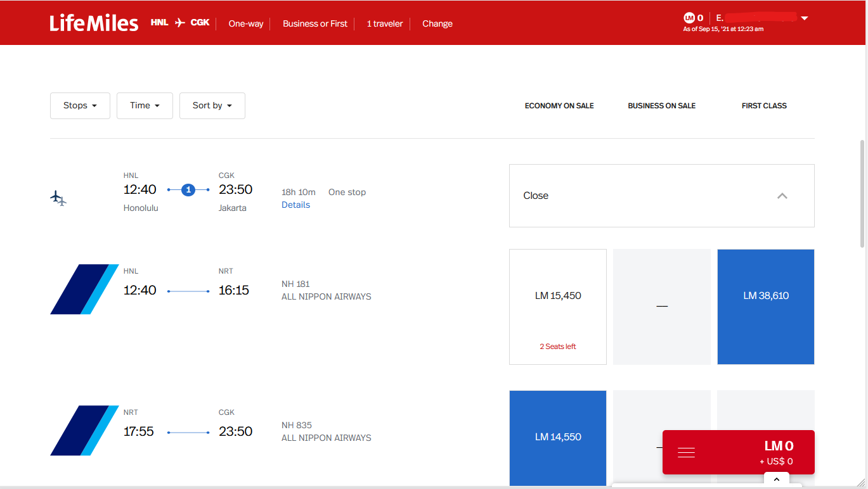Open the Sort by dropdown
Screen dimensions: 868x489
click(212, 106)
